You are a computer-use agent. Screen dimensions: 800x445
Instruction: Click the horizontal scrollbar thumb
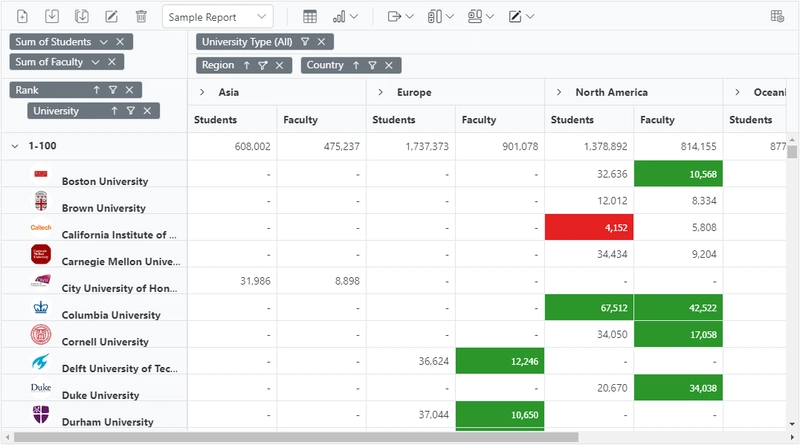[296, 437]
